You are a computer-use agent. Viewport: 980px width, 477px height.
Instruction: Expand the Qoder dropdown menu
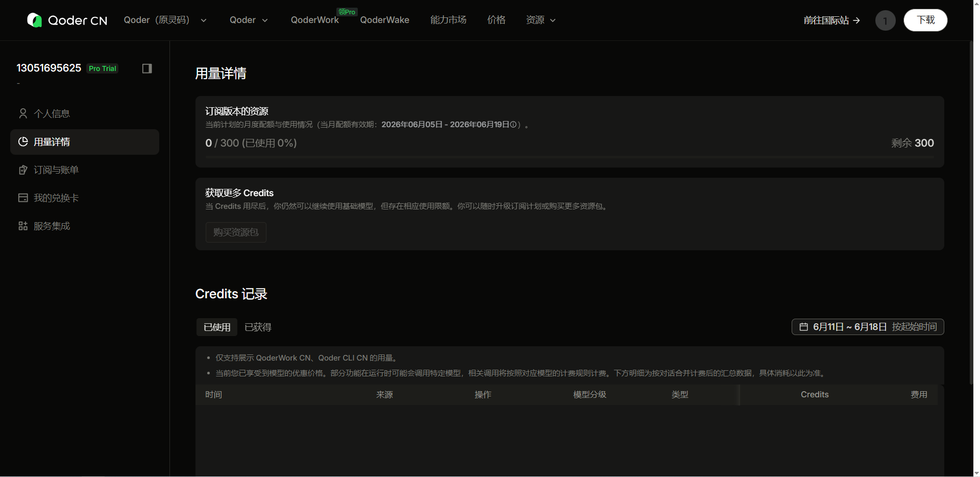coord(249,20)
